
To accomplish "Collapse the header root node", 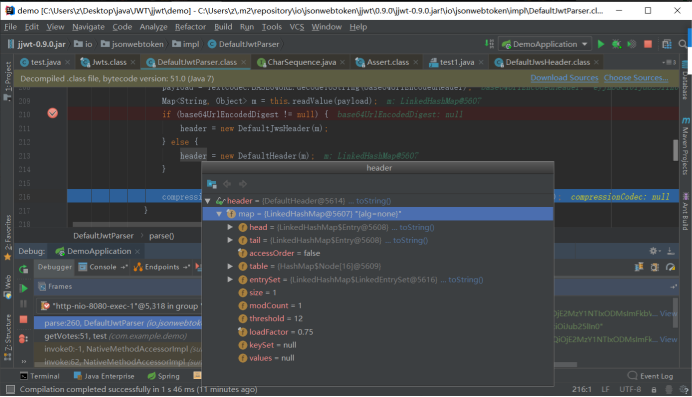I will [207, 201].
